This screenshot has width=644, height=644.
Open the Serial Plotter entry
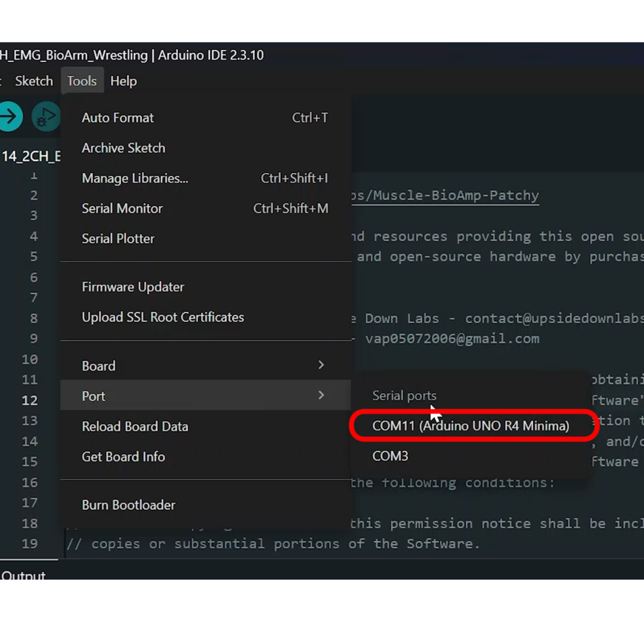click(x=205, y=239)
